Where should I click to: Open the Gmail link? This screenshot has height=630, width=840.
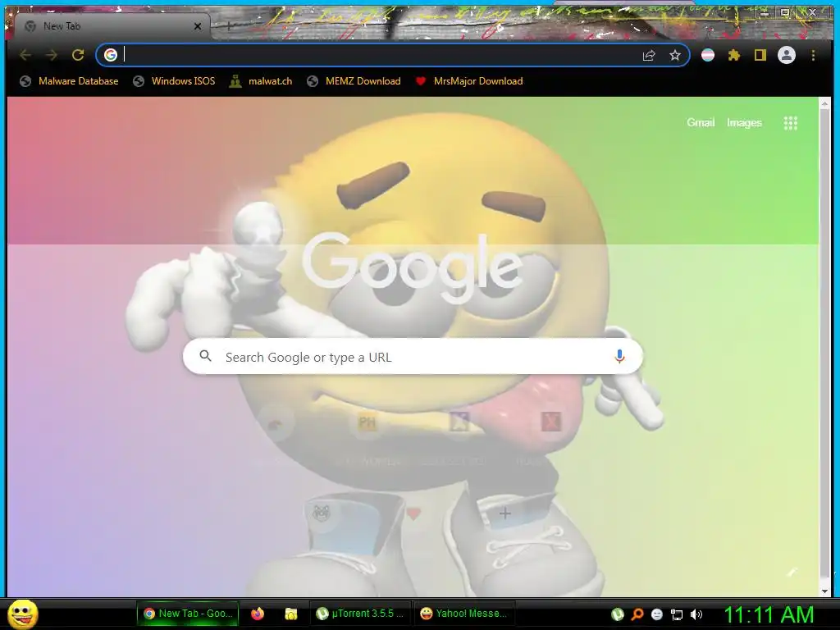[701, 123]
